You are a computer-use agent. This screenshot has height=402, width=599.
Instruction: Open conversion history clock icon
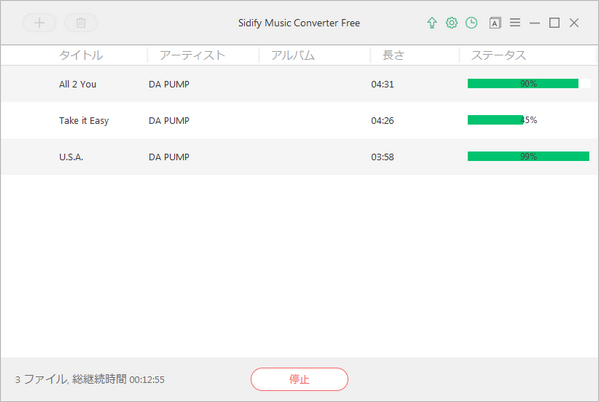click(471, 23)
